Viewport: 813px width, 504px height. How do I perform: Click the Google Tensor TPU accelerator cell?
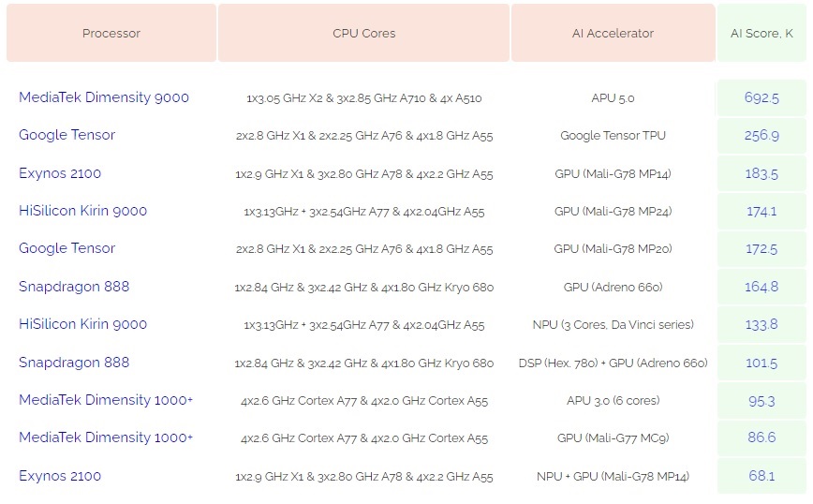[613, 135]
